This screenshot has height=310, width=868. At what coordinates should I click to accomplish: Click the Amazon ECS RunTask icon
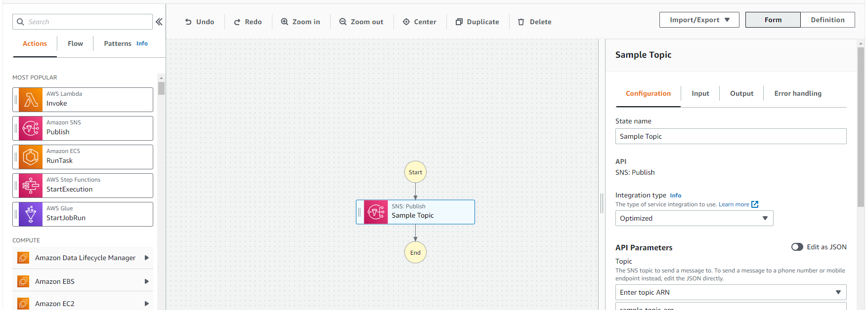coord(31,157)
